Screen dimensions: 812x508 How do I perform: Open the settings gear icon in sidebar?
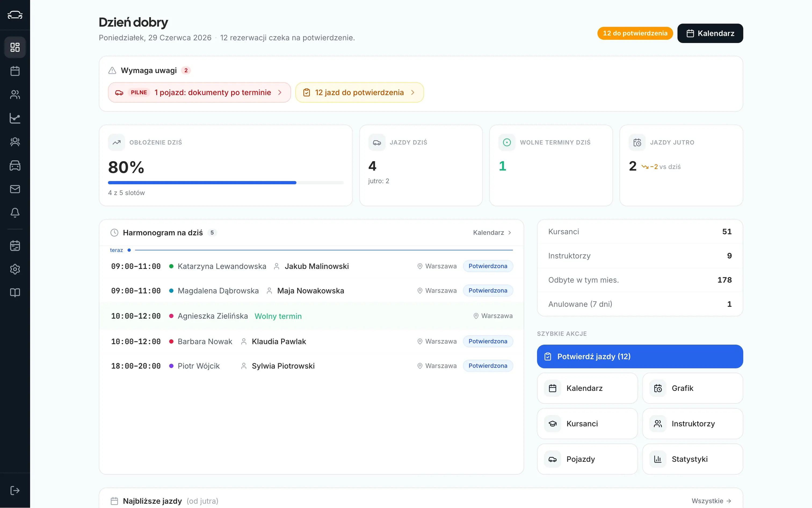15,269
